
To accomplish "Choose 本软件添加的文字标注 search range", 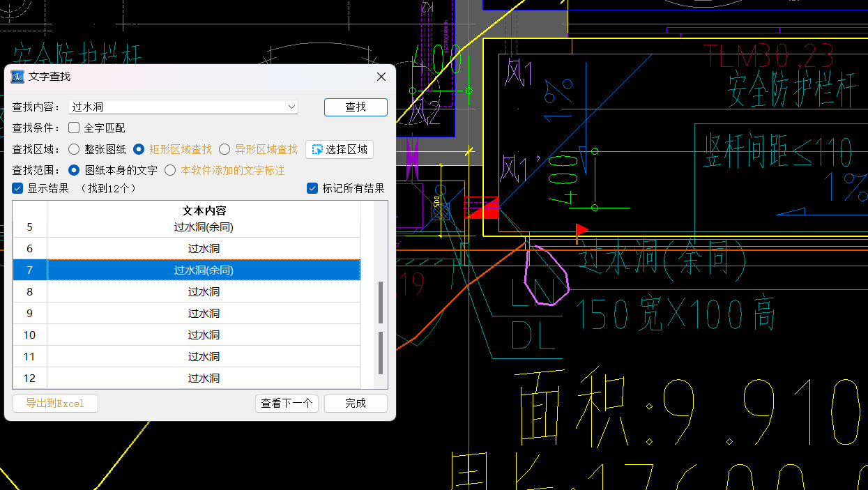I will pyautogui.click(x=170, y=170).
